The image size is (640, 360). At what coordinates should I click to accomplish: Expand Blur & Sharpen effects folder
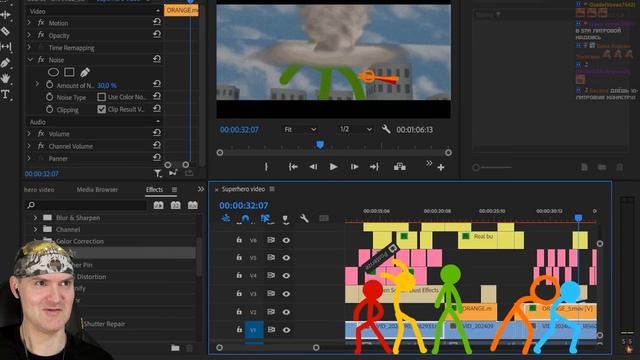(36, 218)
